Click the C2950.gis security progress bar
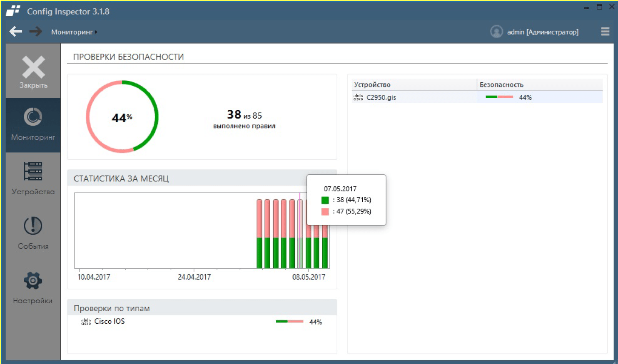Image resolution: width=618 pixels, height=364 pixels. click(499, 97)
